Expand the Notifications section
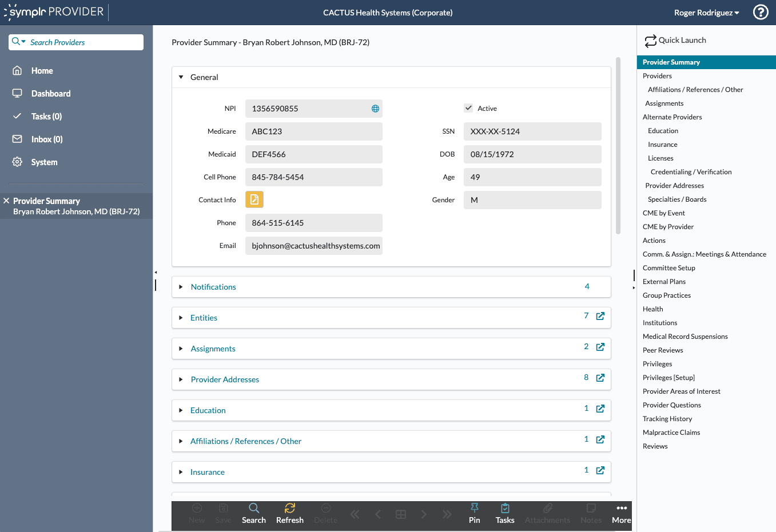 click(181, 287)
